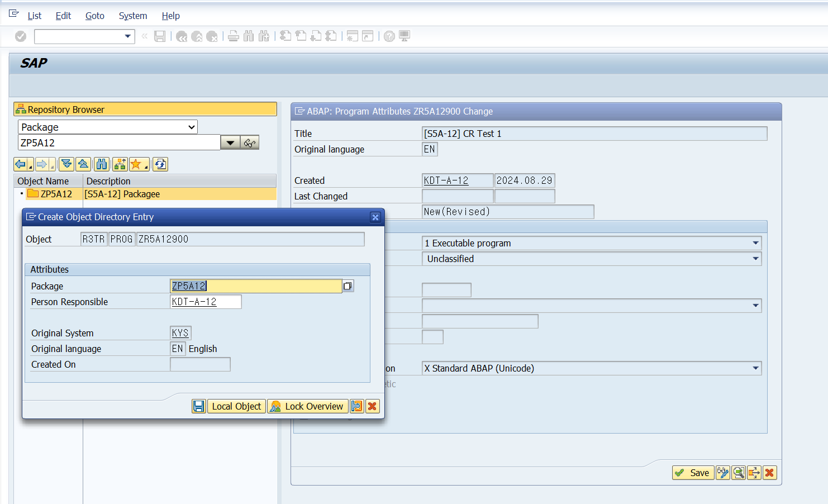Click the Expand All Nodes icon
Screen dimensions: 828x504
[66, 164]
